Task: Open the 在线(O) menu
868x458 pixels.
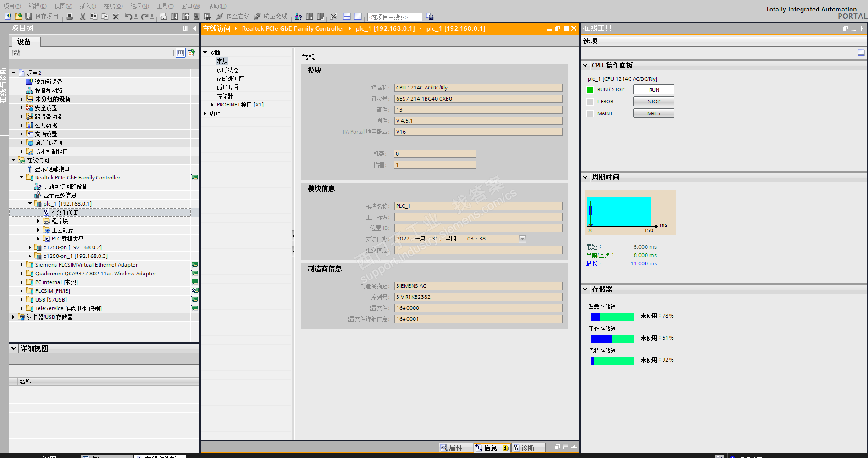Action: pyautogui.click(x=113, y=6)
